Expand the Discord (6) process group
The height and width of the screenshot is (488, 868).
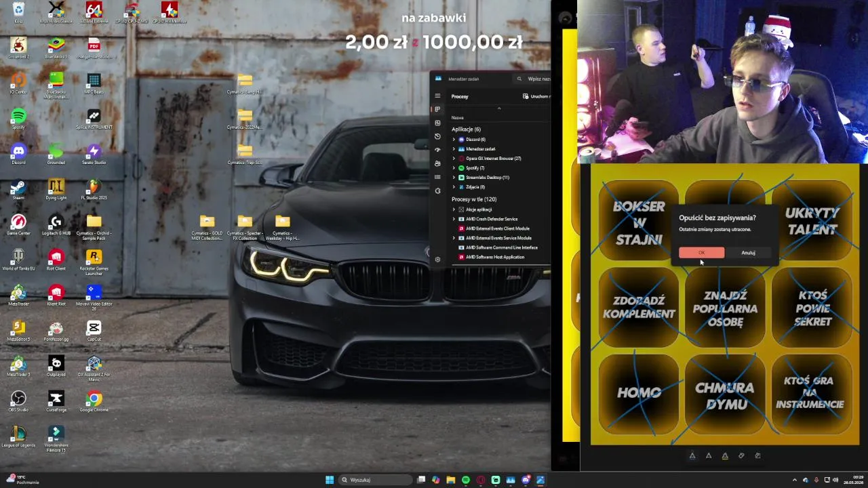coord(454,140)
